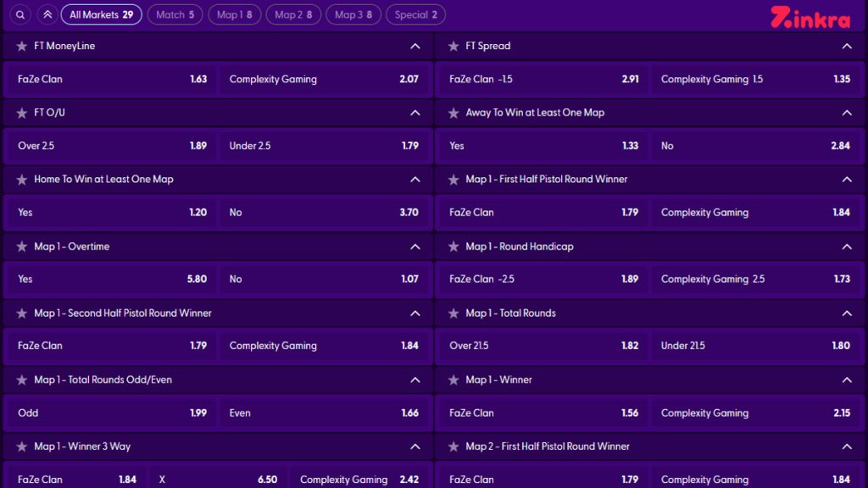Bet Complexity Gaming 3 Way at 2.42
The image size is (868, 488).
(x=360, y=477)
